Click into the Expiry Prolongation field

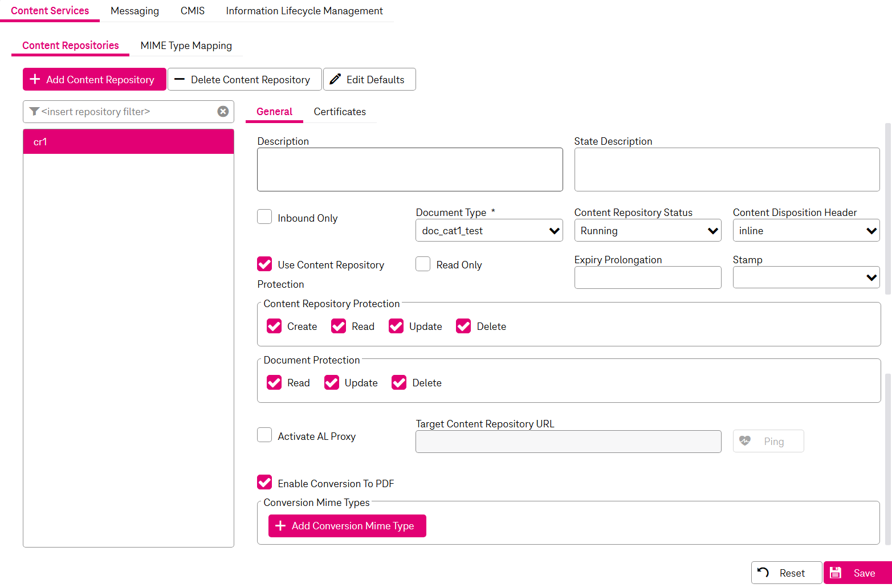pyautogui.click(x=647, y=277)
